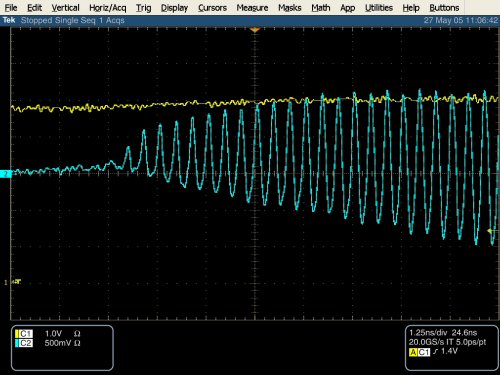Click the cyan C2 channel label
This screenshot has width=500, height=375.
click(24, 343)
